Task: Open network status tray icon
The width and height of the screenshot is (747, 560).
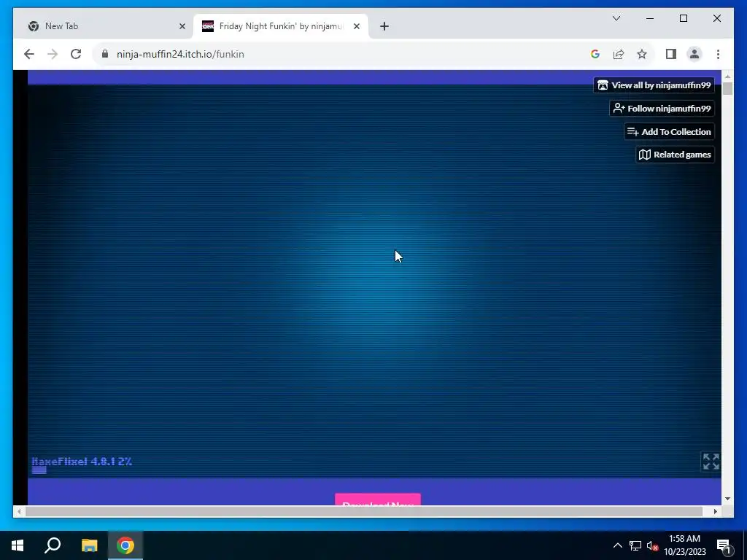Action: pos(635,545)
